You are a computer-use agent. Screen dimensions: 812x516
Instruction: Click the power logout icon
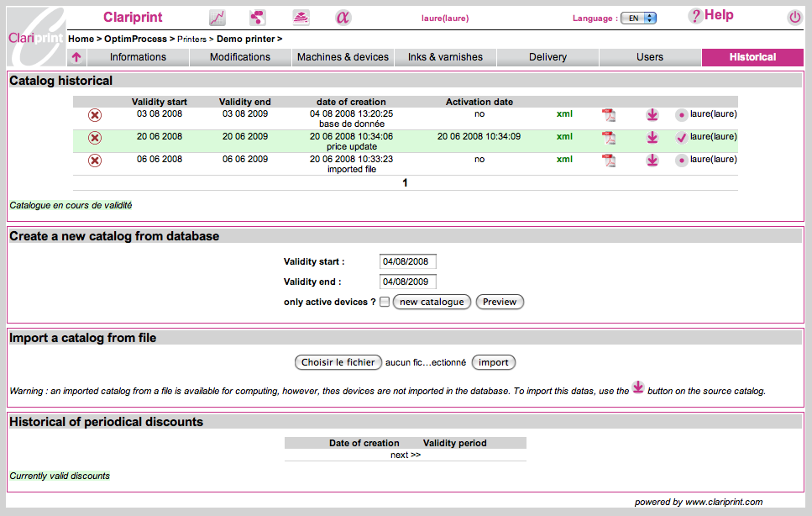point(794,18)
